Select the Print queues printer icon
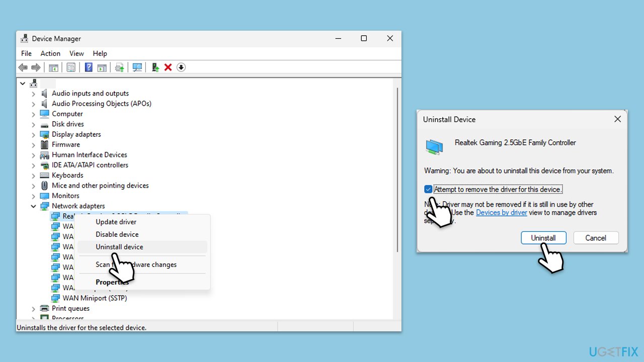This screenshot has width=644, height=362. (44, 309)
